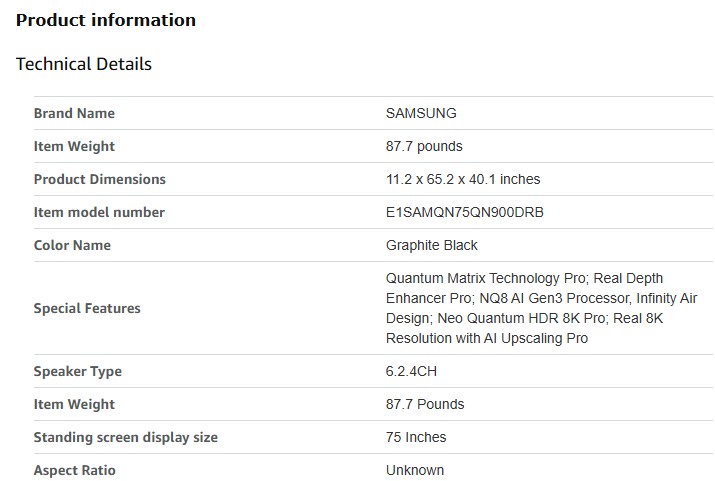Click the 6.2.4CH speaker value
This screenshot has width=715, height=481.
point(412,372)
